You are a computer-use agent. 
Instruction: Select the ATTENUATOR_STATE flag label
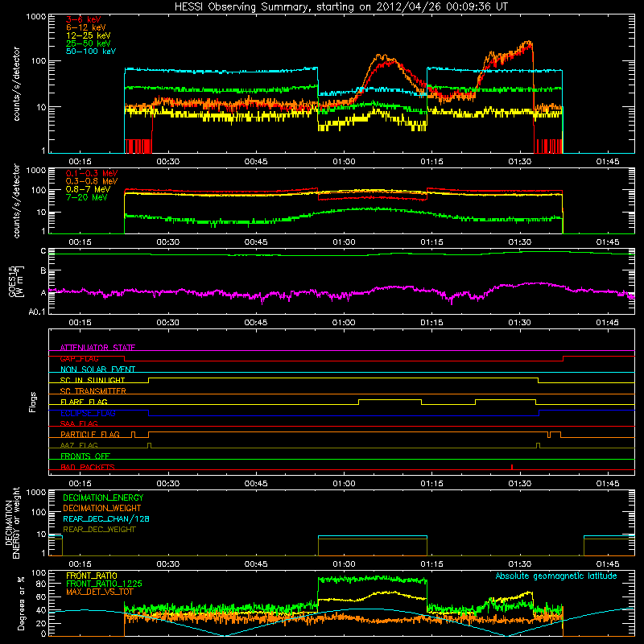point(97,348)
